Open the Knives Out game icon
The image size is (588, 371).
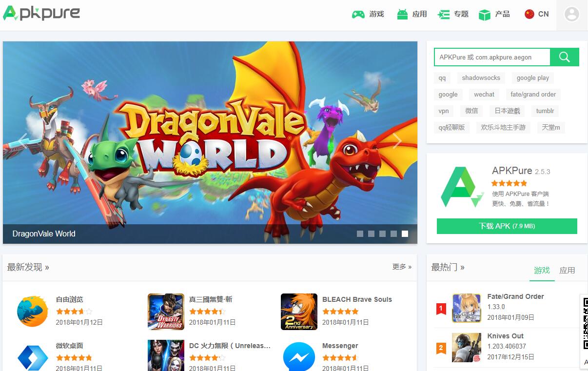467,348
